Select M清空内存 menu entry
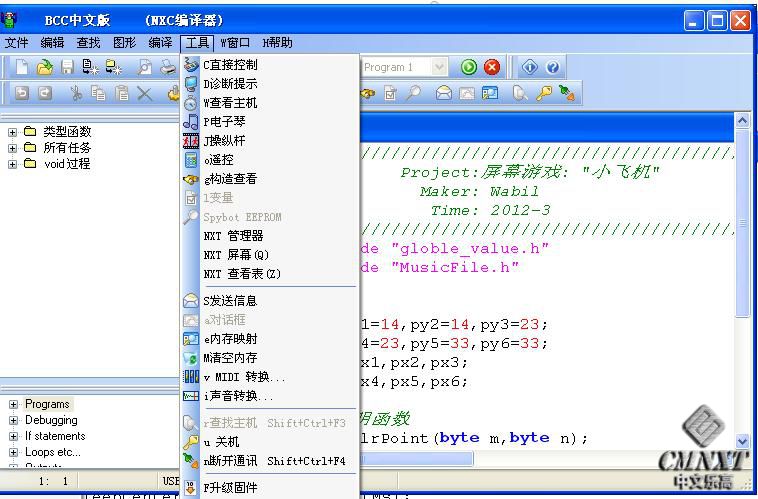The height and width of the screenshot is (499, 758). tap(270, 358)
